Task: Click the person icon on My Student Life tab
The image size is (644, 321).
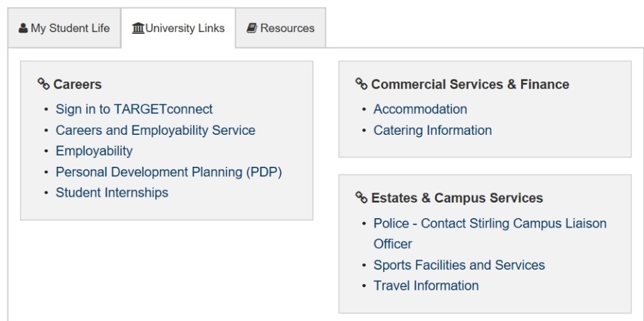Action: (23, 29)
